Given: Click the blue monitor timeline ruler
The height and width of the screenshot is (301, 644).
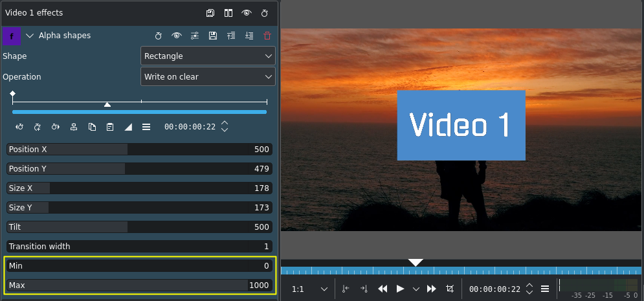Looking at the screenshot, I should (461, 271).
